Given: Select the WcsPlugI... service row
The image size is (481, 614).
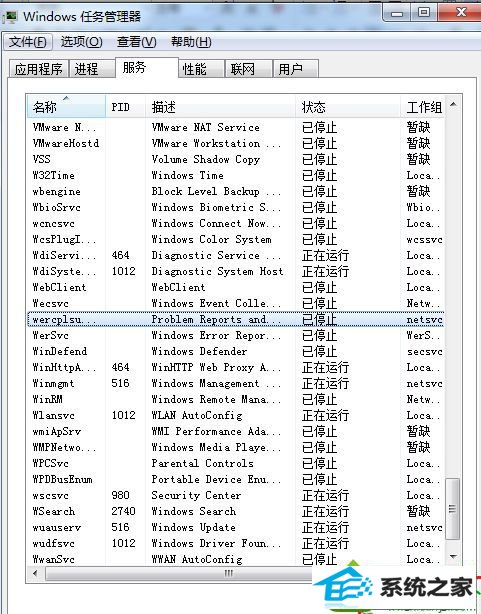Looking at the screenshot, I should tap(236, 240).
